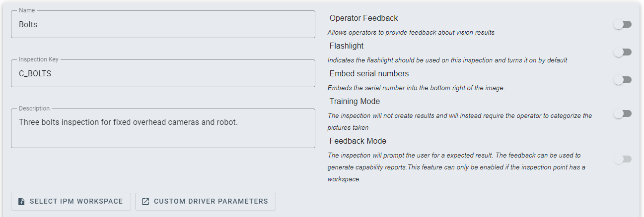Click the Operator Feedback heading label
644x217 pixels.
[363, 18]
